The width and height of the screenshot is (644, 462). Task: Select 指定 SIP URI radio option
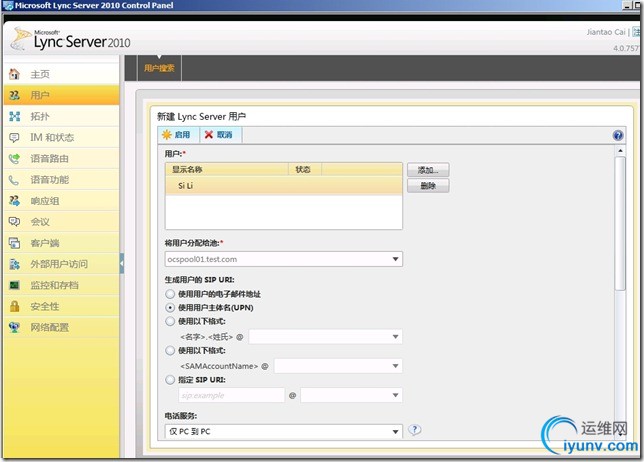[170, 380]
